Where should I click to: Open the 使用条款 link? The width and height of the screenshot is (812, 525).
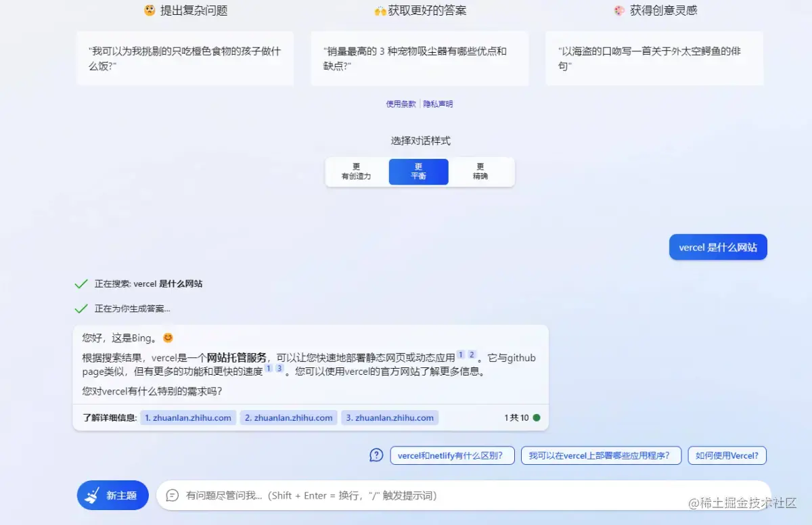tap(400, 104)
